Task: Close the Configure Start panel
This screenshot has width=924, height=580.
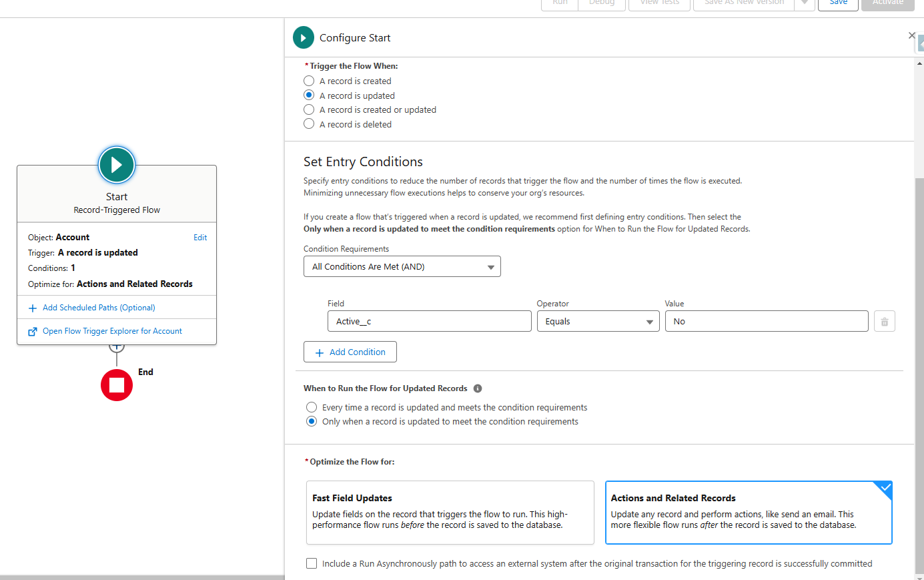Action: pyautogui.click(x=912, y=35)
